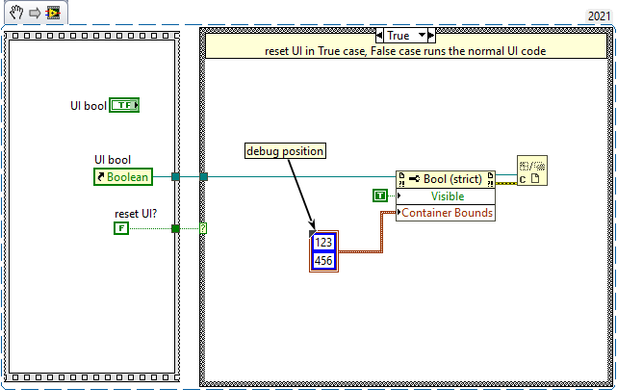Select the UI bool Boolean terminal
The width and height of the screenshot is (617, 391).
[124, 105]
